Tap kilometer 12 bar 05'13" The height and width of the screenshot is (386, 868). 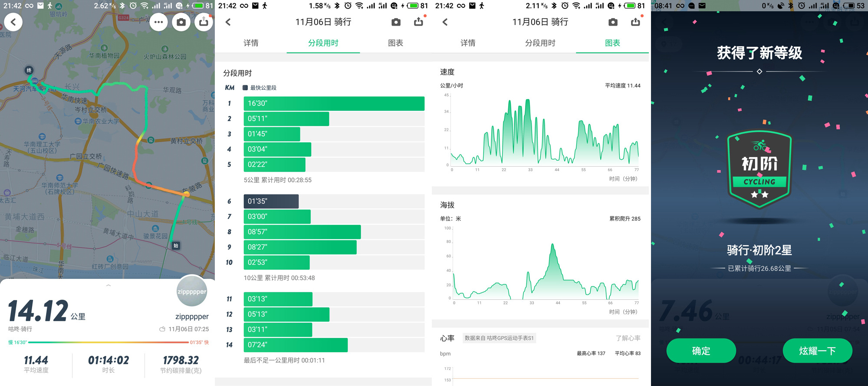point(286,314)
